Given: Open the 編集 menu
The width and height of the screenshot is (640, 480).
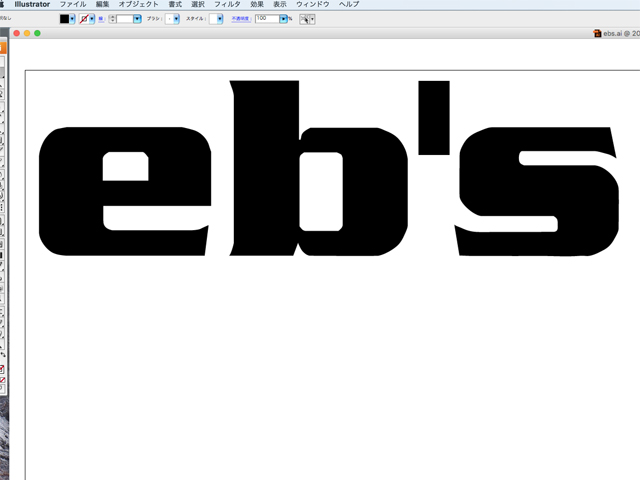Looking at the screenshot, I should pos(102,5).
